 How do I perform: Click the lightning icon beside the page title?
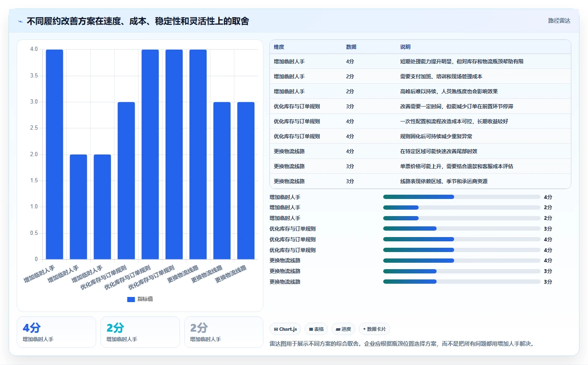21,21
